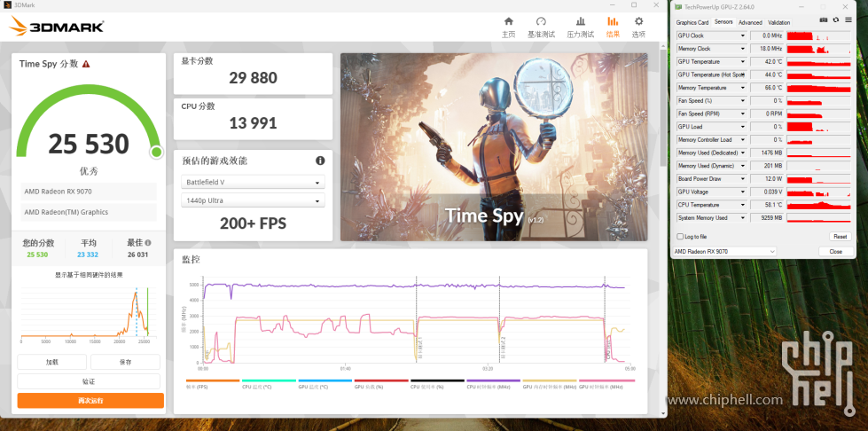This screenshot has width=868, height=431.
Task: Click the Load (加载) button
Action: 52,363
